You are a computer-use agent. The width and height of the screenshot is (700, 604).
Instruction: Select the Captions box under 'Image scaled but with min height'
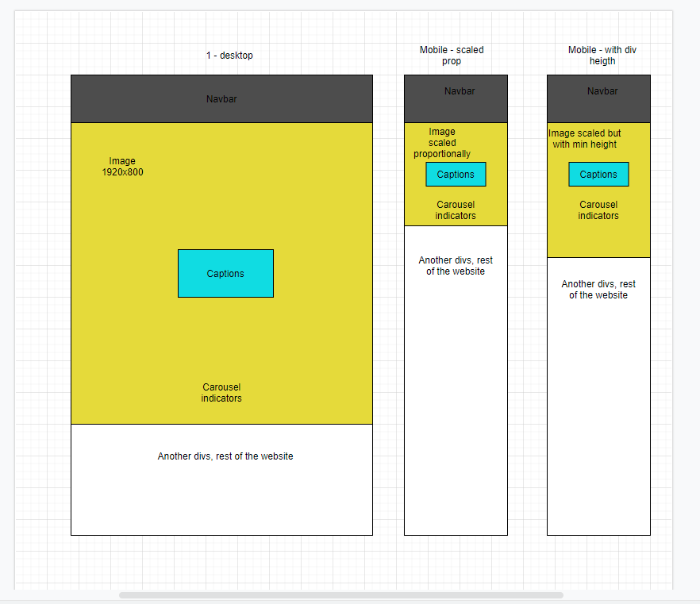click(x=598, y=175)
